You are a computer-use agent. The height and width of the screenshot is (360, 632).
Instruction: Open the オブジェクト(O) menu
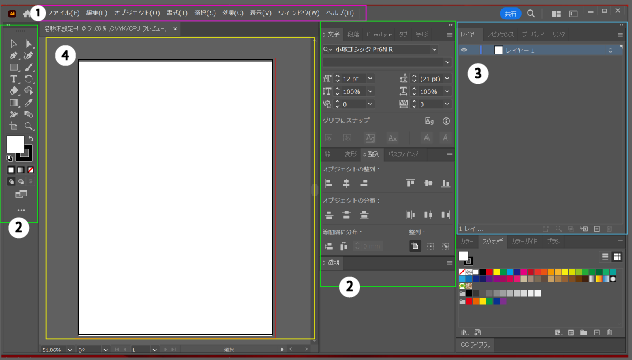tap(137, 13)
